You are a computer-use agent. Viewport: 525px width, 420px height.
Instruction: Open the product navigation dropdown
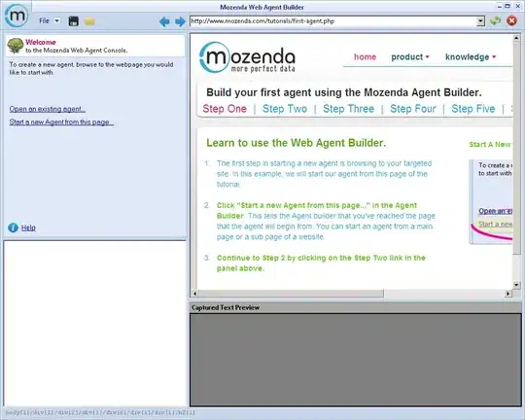(410, 57)
